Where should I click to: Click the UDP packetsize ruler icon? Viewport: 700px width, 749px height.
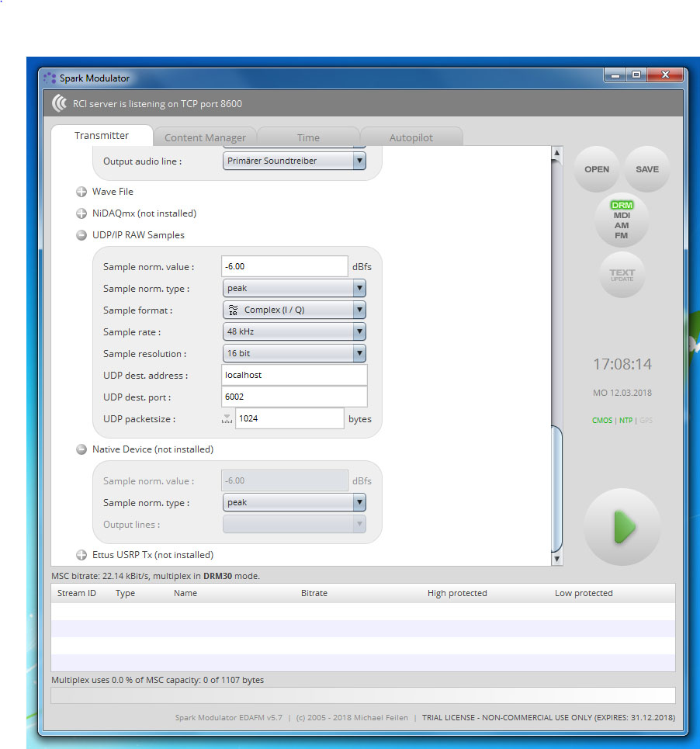point(227,419)
